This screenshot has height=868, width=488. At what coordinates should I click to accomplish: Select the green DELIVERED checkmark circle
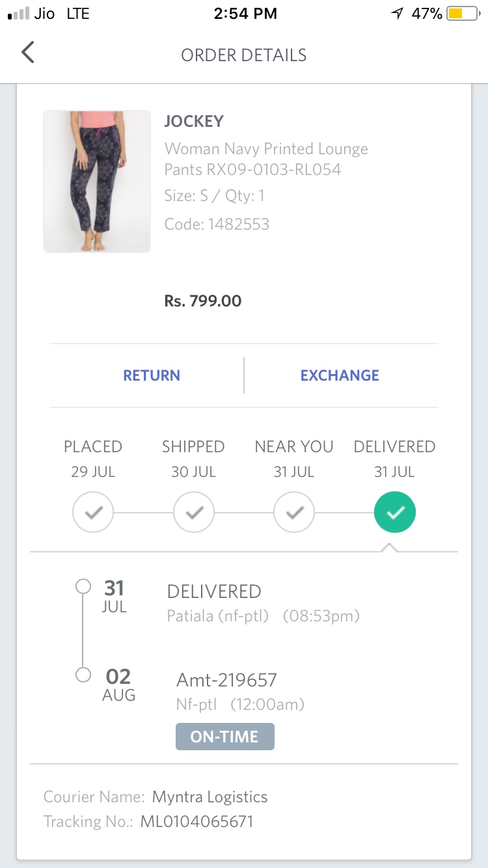394,513
